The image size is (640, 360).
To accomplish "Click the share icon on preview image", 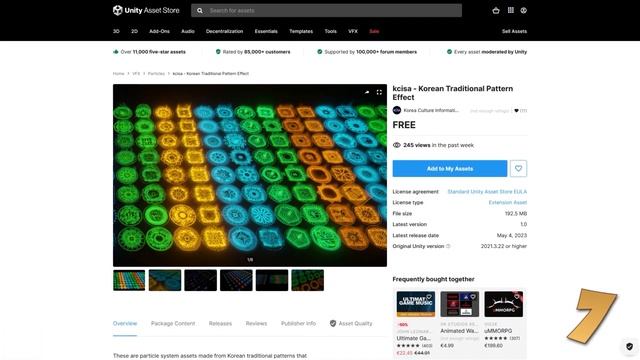I will pos(367,92).
